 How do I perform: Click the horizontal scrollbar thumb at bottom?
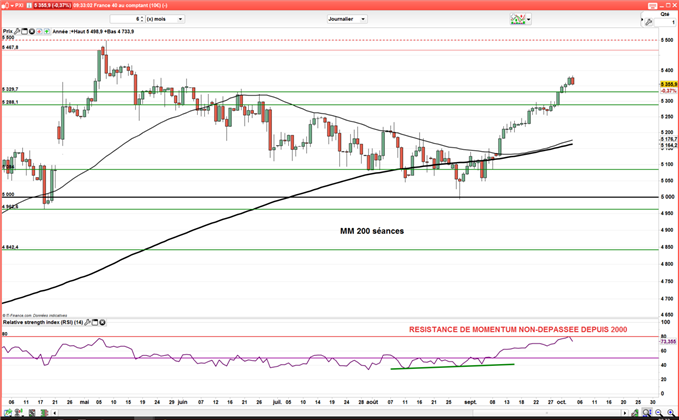546,413
